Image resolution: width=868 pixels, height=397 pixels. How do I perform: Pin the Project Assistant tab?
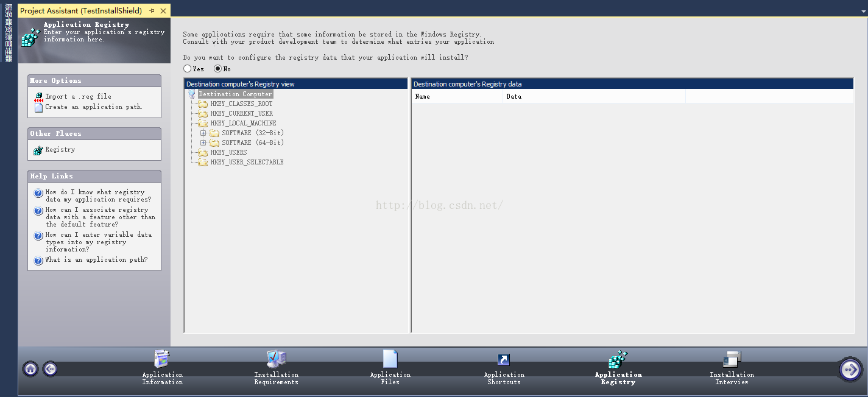click(x=152, y=11)
